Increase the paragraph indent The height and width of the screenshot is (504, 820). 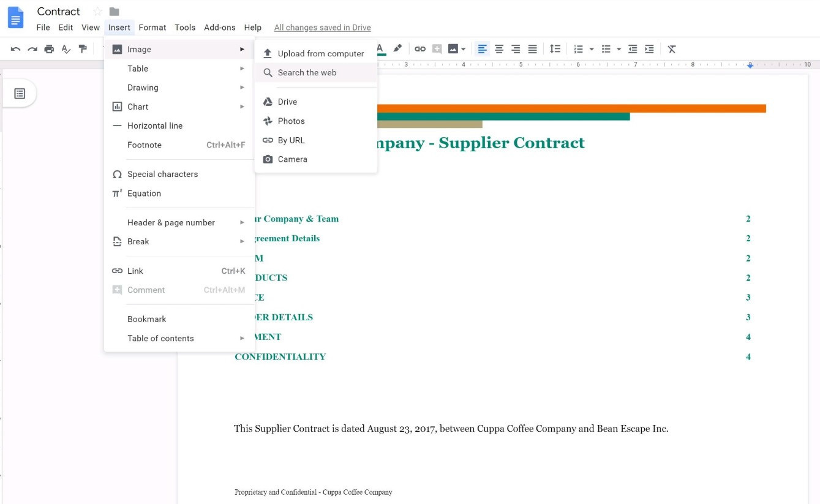pos(649,49)
